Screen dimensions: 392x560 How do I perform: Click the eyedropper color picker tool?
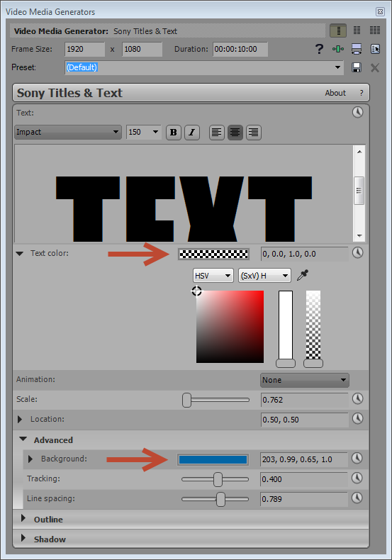pos(303,275)
